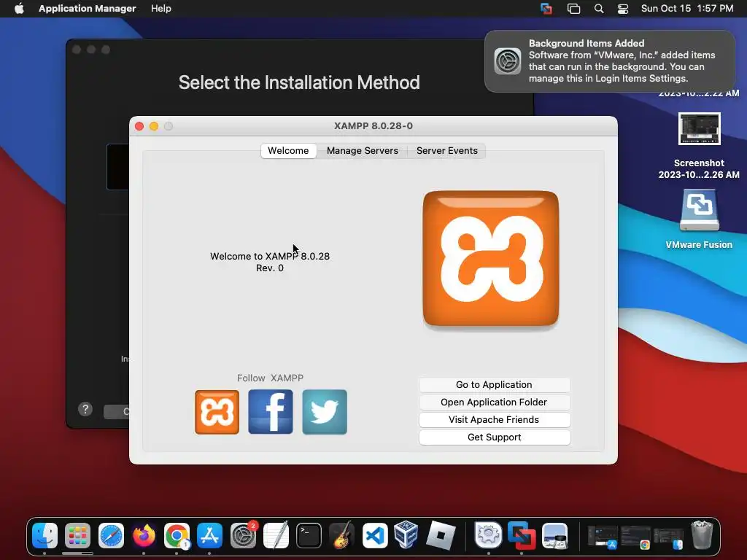747x560 pixels.
Task: Open Launchpad from the Dock
Action: click(77, 536)
